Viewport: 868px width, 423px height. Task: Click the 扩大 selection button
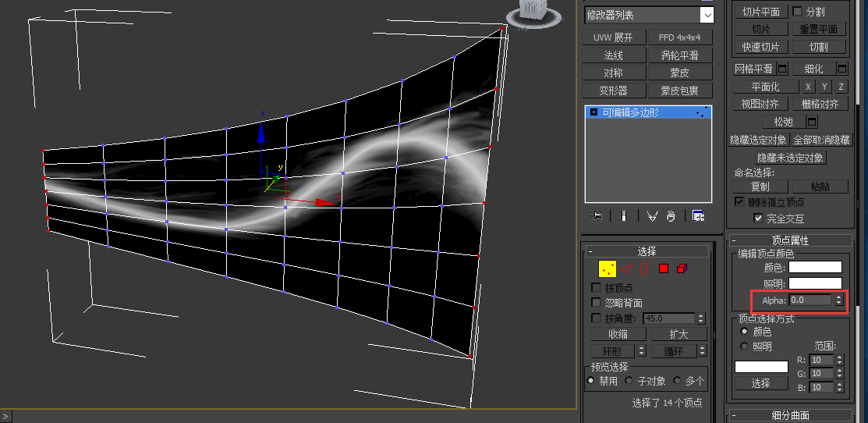[678, 334]
